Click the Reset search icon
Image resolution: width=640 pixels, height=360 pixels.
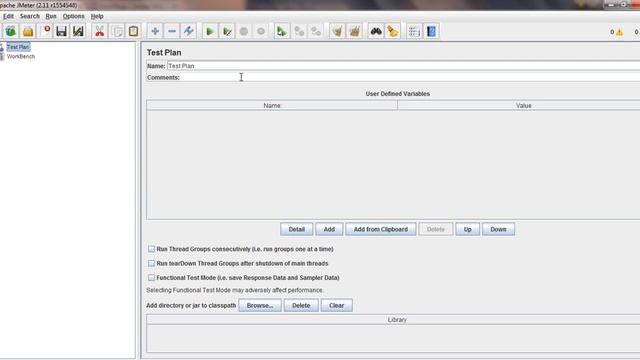click(393, 31)
